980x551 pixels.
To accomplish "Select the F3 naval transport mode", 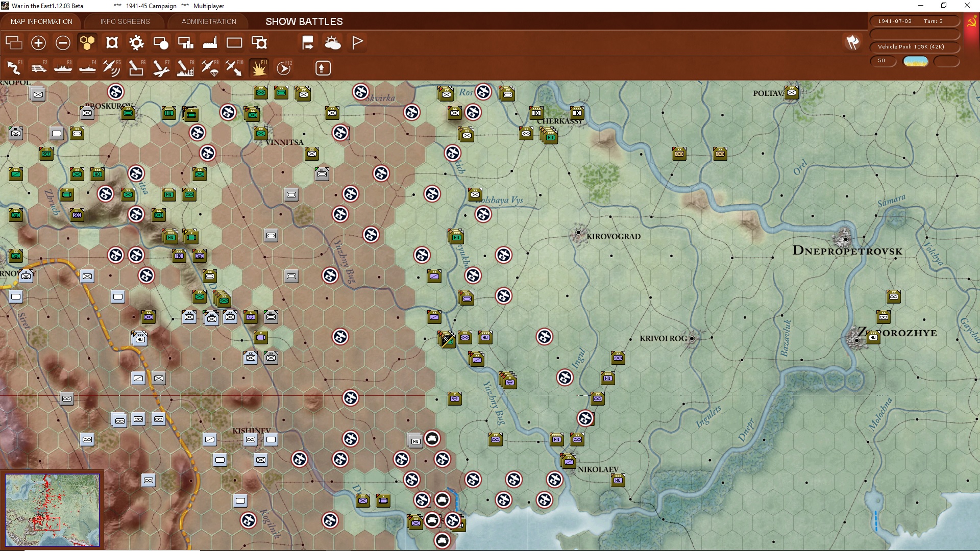I will coord(63,68).
